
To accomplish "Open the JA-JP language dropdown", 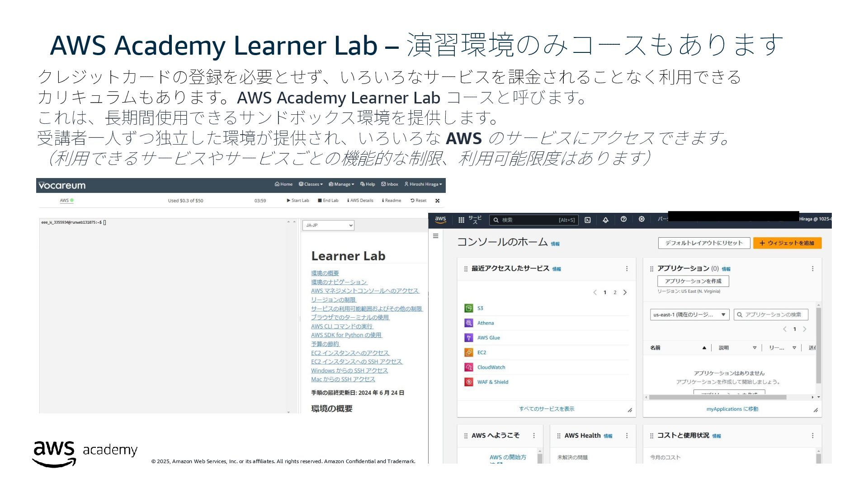I will coord(328,225).
